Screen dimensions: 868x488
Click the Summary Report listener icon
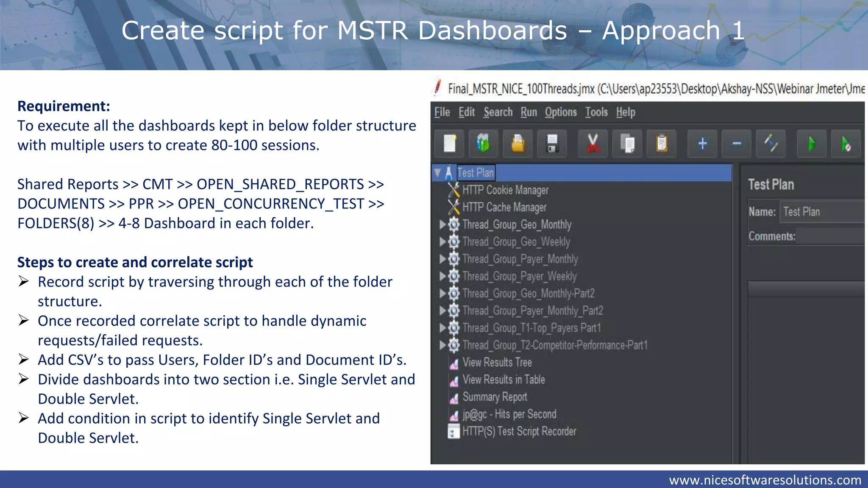click(x=454, y=398)
